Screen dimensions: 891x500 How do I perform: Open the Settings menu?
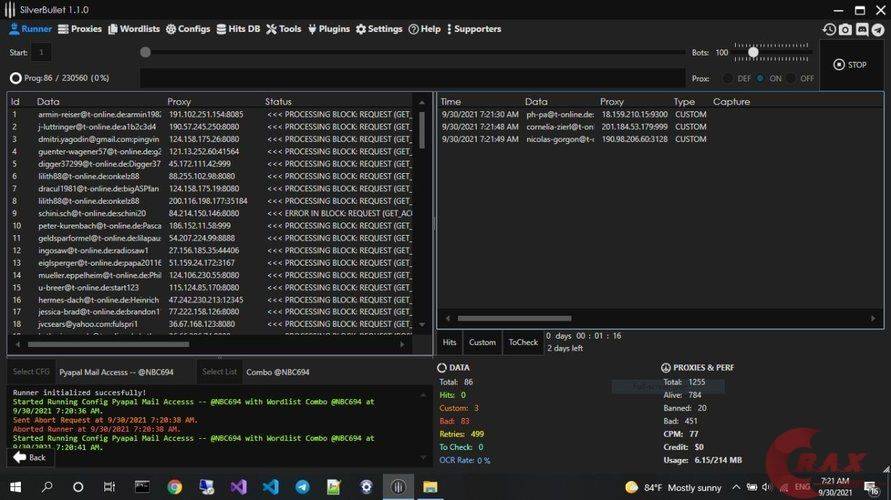coord(379,29)
